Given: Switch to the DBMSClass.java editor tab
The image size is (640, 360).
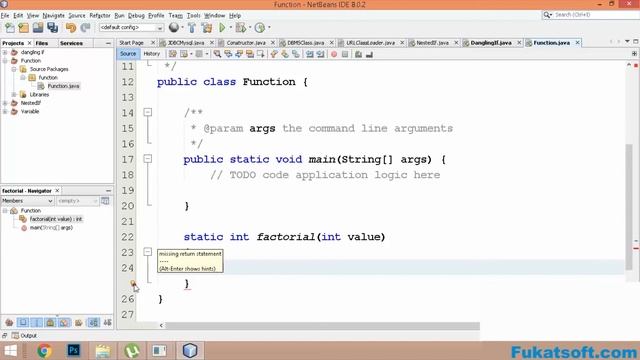Looking at the screenshot, I should tap(306, 42).
